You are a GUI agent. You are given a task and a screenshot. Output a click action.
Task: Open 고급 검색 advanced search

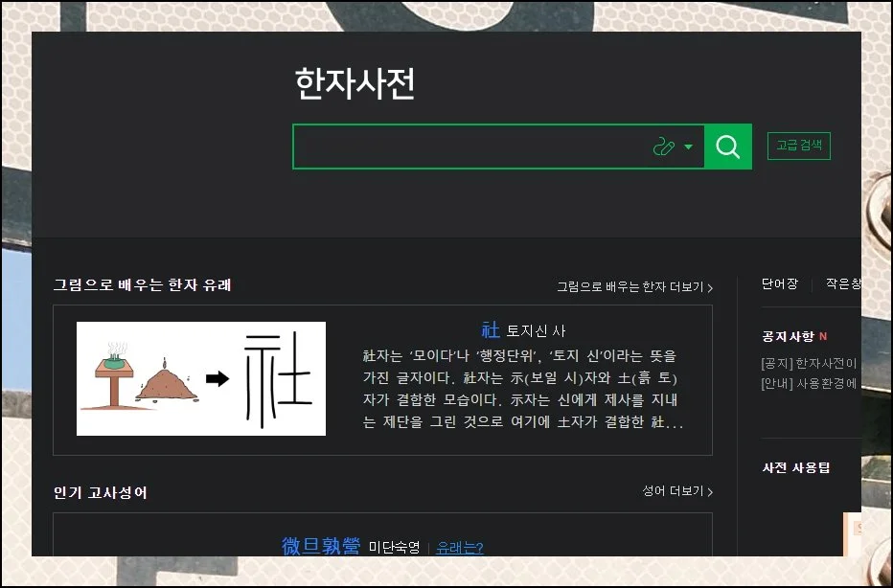[798, 146]
